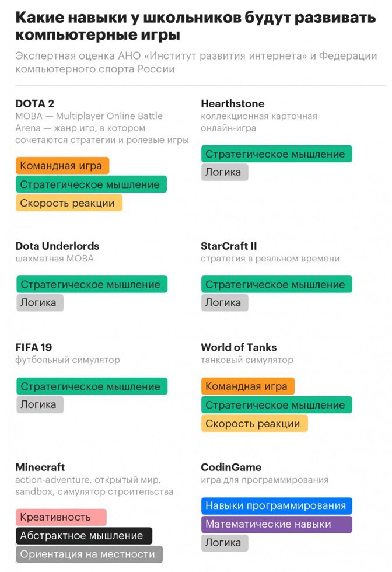The image size is (392, 572).
Task: Click the Dota Underlords heading
Action: click(x=57, y=246)
